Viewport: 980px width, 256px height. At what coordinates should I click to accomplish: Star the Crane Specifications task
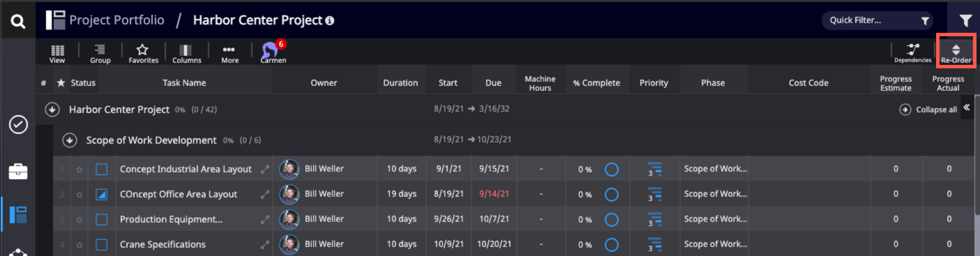[x=79, y=244]
